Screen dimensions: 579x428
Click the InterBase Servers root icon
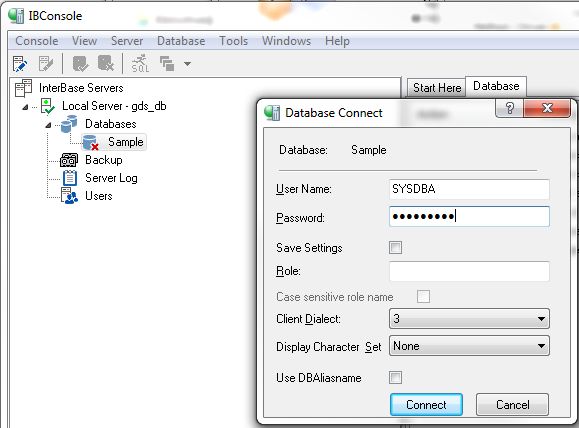click(24, 88)
